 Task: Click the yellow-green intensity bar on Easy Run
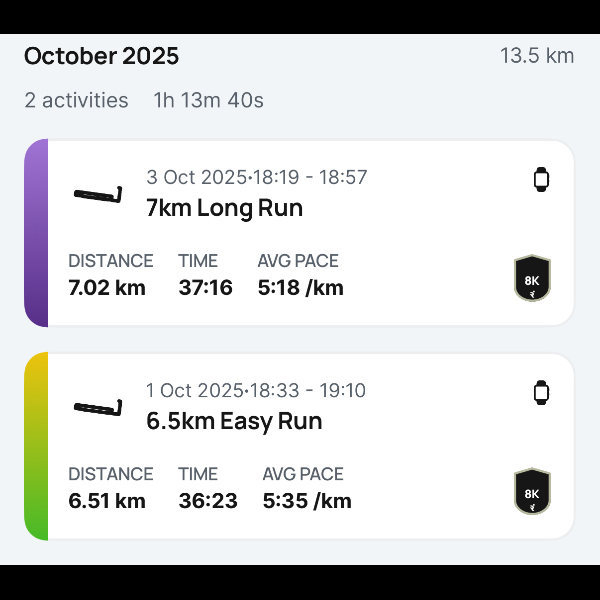click(36, 446)
